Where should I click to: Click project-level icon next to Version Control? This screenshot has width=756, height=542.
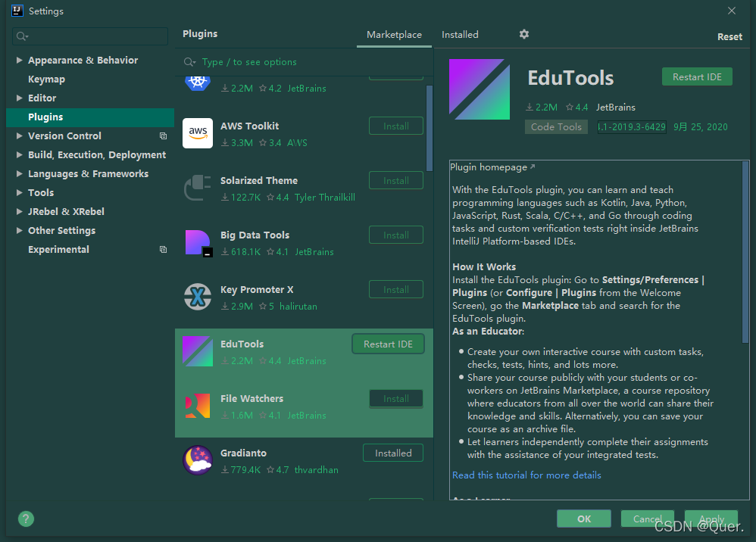(164, 135)
